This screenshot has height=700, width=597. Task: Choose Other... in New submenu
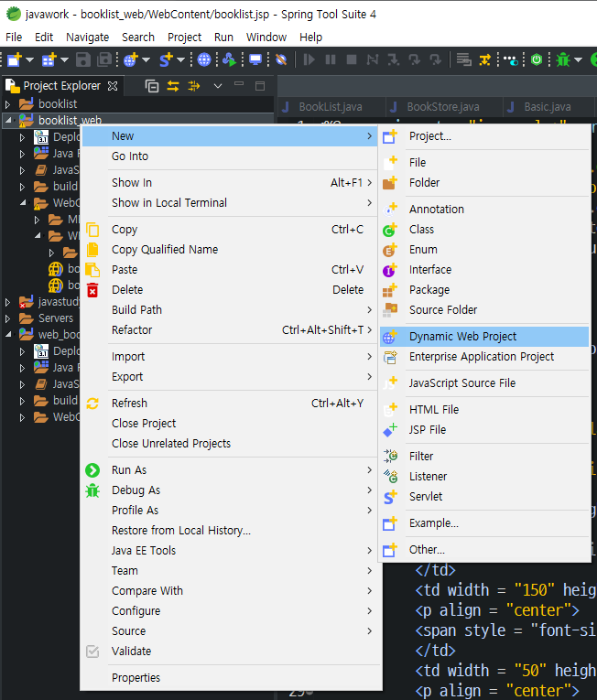pyautogui.click(x=484, y=550)
